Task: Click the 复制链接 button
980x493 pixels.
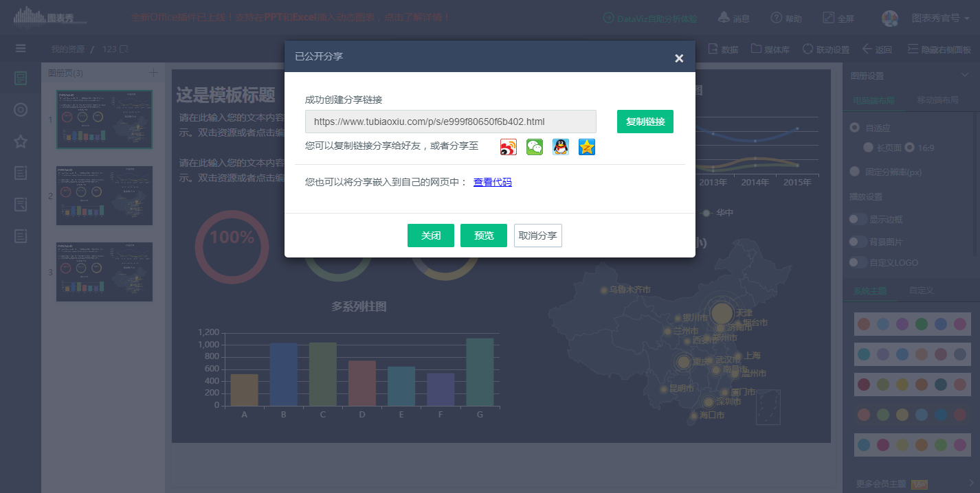Action: (x=645, y=122)
